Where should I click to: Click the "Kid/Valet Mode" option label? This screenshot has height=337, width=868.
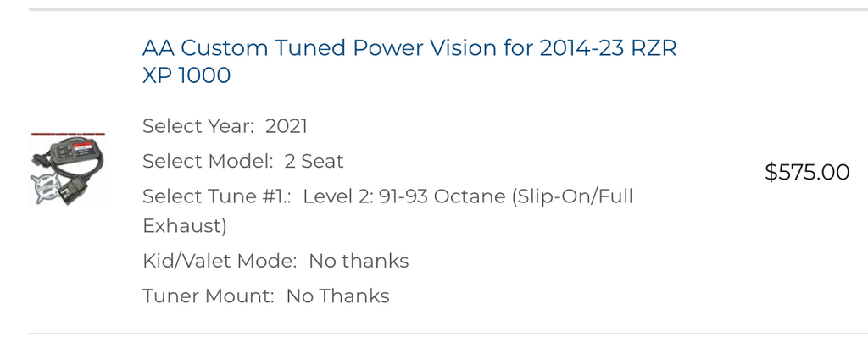point(220,261)
